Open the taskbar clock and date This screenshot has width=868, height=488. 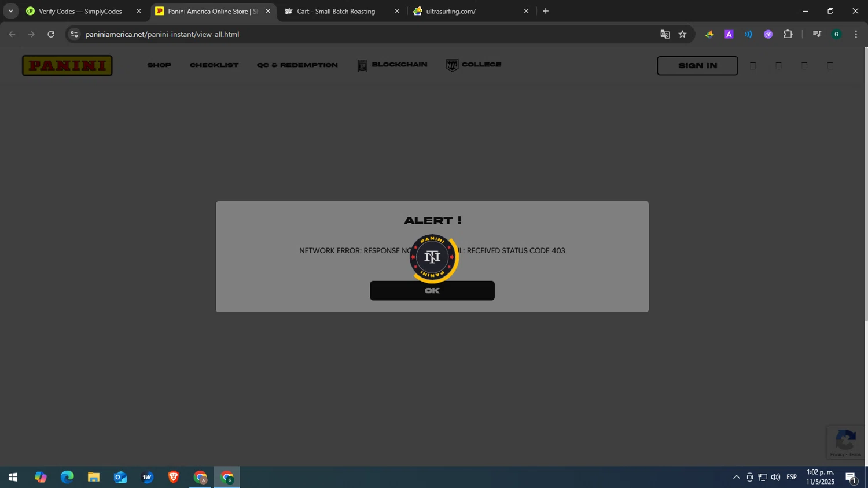pos(821,477)
